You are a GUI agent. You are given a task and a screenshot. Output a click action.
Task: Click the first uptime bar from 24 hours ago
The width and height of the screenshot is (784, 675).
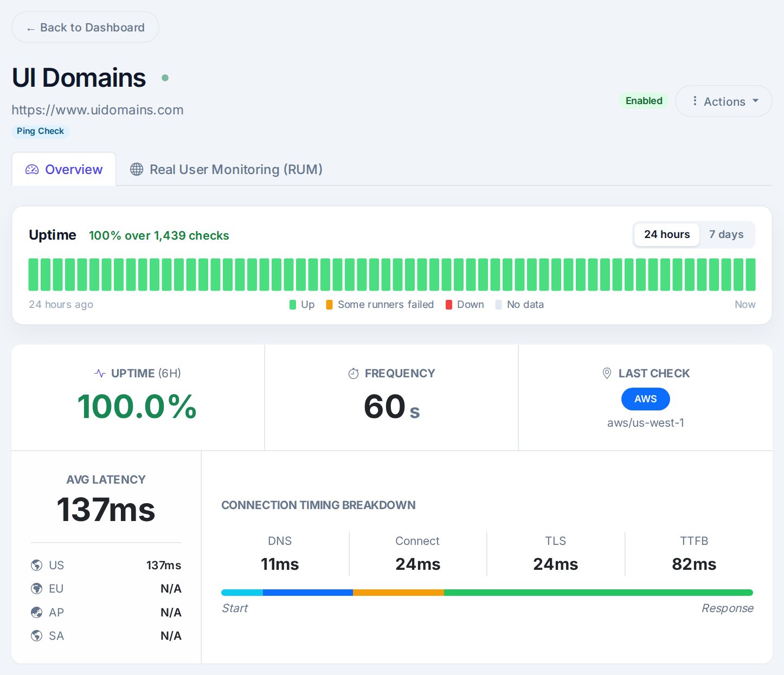pos(34,275)
